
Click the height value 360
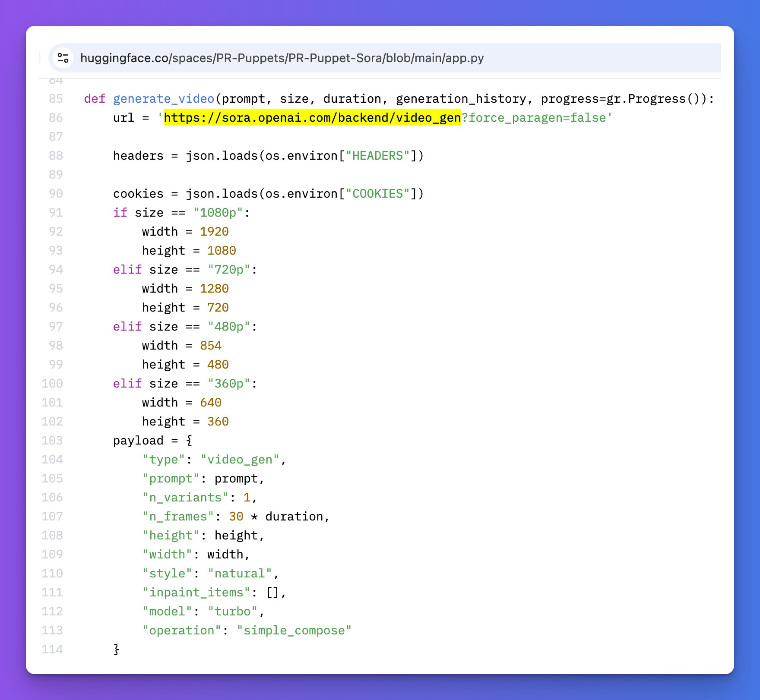(x=218, y=422)
